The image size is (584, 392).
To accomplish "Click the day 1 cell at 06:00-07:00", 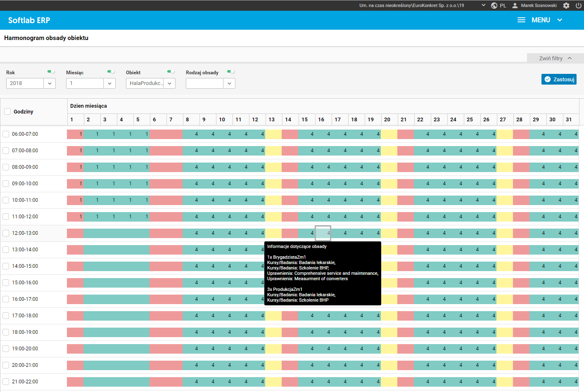I will click(75, 134).
